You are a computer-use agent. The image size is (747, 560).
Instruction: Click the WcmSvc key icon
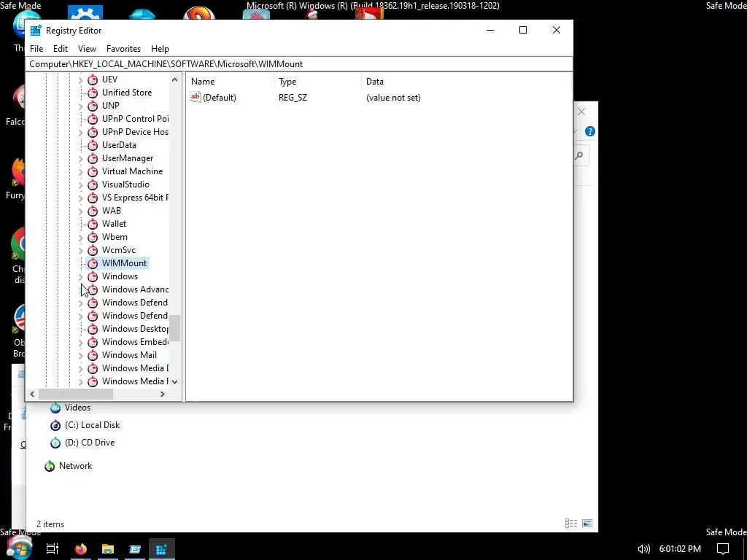click(93, 250)
